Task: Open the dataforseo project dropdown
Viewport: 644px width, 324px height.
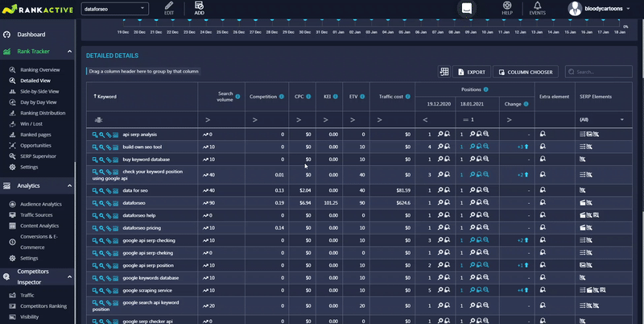Action: [115, 9]
